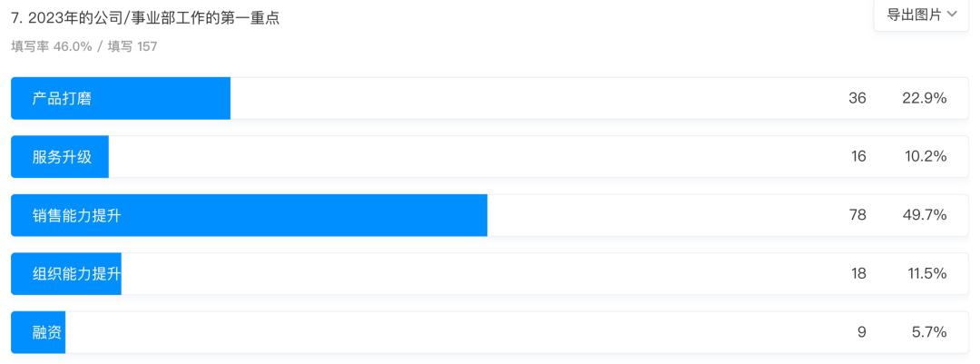Open the 导出图片 dropdown

[x=921, y=15]
